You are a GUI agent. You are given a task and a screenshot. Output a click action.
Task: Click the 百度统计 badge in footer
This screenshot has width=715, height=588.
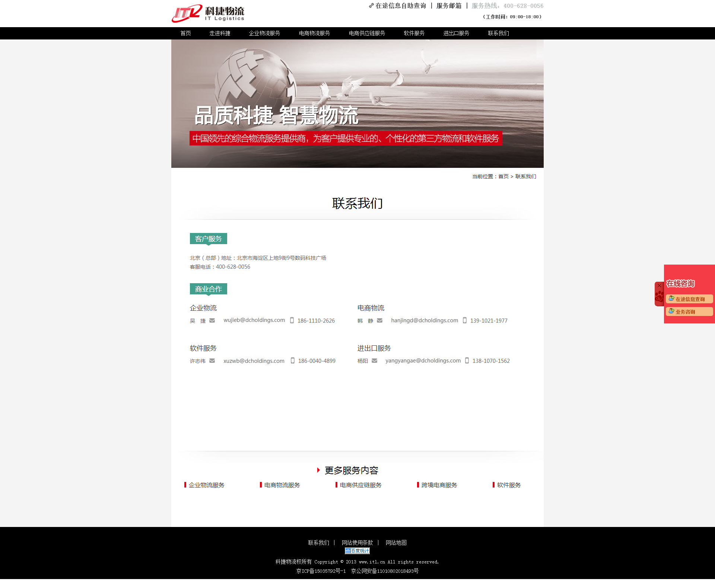point(357,551)
